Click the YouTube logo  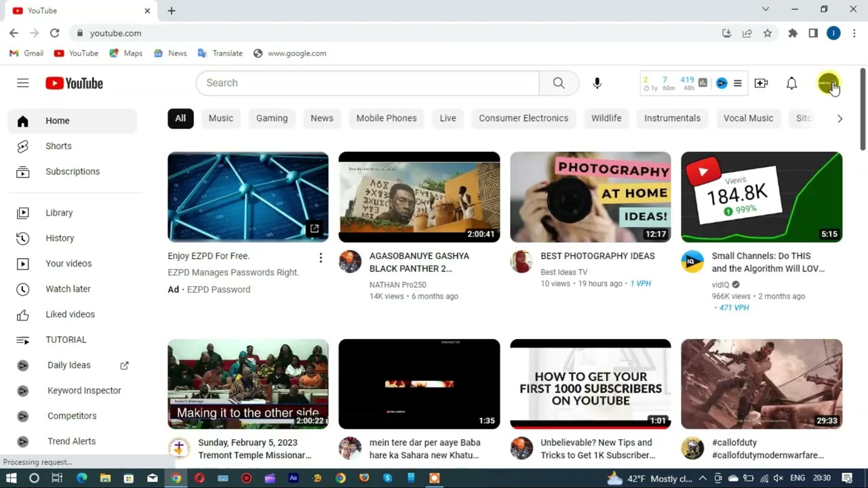(74, 83)
